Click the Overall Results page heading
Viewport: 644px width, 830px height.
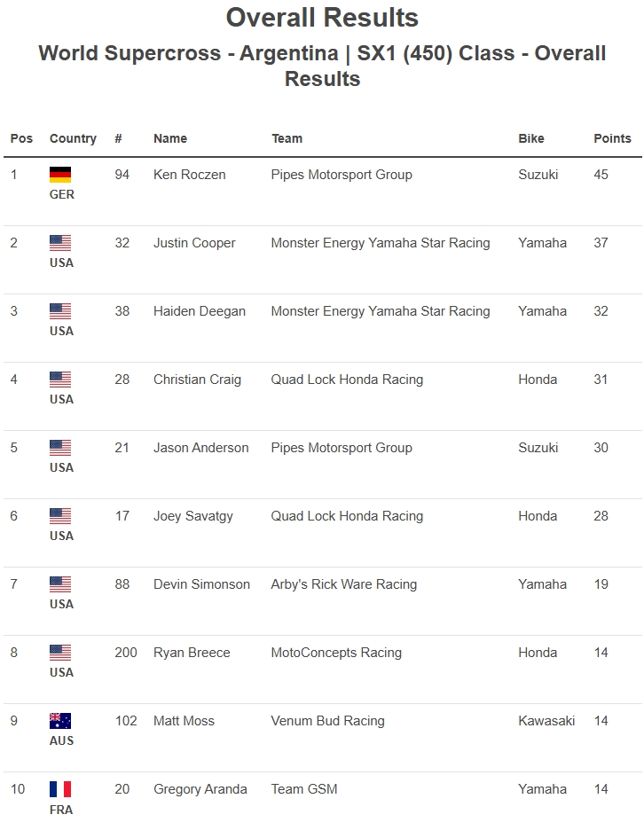pyautogui.click(x=322, y=18)
